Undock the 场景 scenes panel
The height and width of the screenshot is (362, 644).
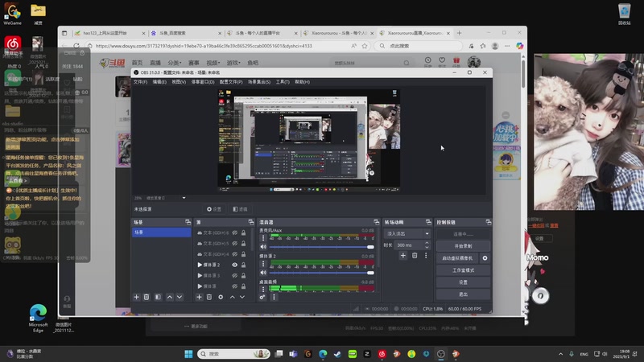pyautogui.click(x=188, y=222)
